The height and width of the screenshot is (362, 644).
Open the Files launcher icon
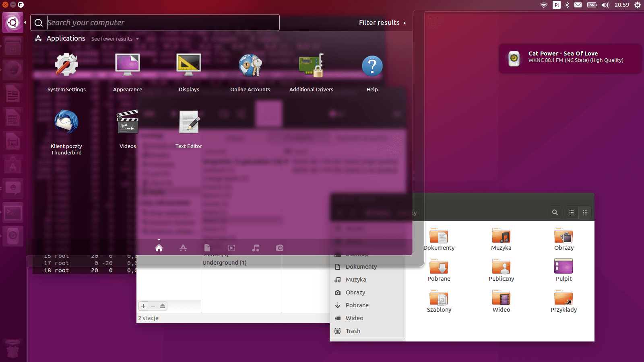pos(13,46)
